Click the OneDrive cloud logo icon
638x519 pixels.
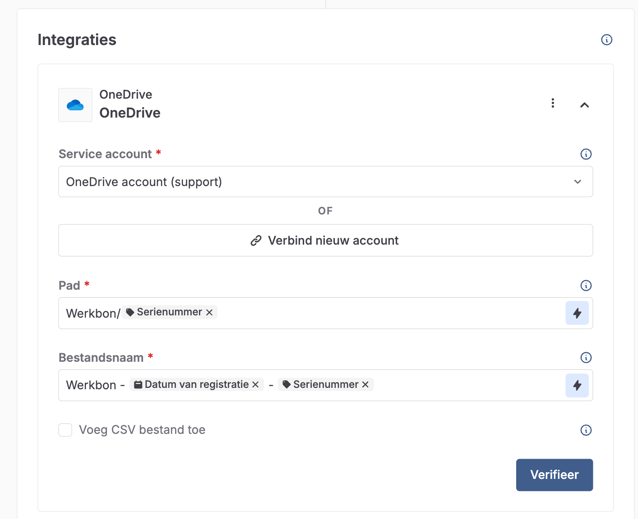pos(75,105)
